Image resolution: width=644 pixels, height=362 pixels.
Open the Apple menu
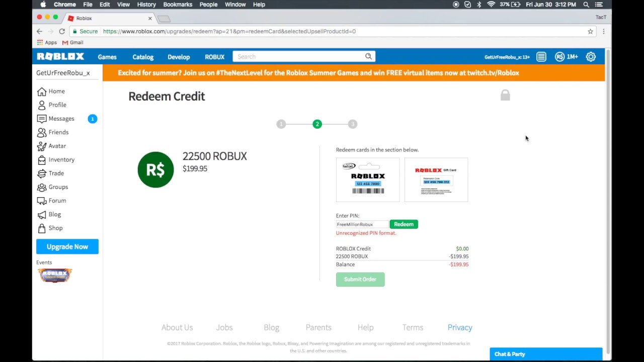click(x=43, y=5)
